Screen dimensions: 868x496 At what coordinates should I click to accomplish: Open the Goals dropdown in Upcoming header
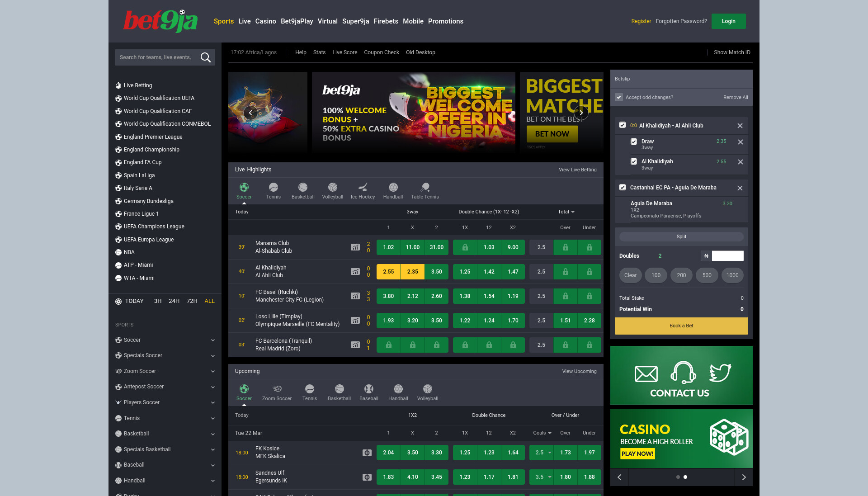click(x=542, y=433)
